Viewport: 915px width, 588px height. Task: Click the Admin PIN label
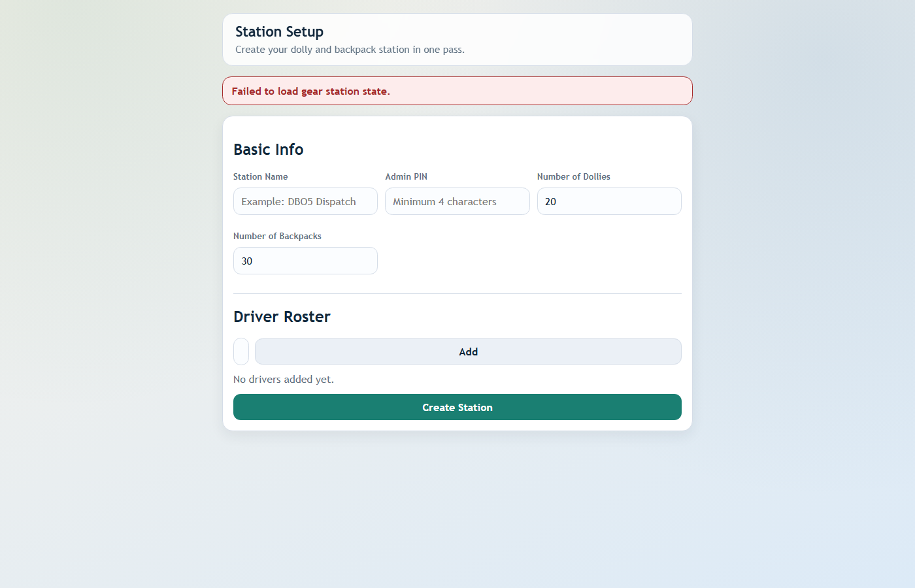point(406,176)
